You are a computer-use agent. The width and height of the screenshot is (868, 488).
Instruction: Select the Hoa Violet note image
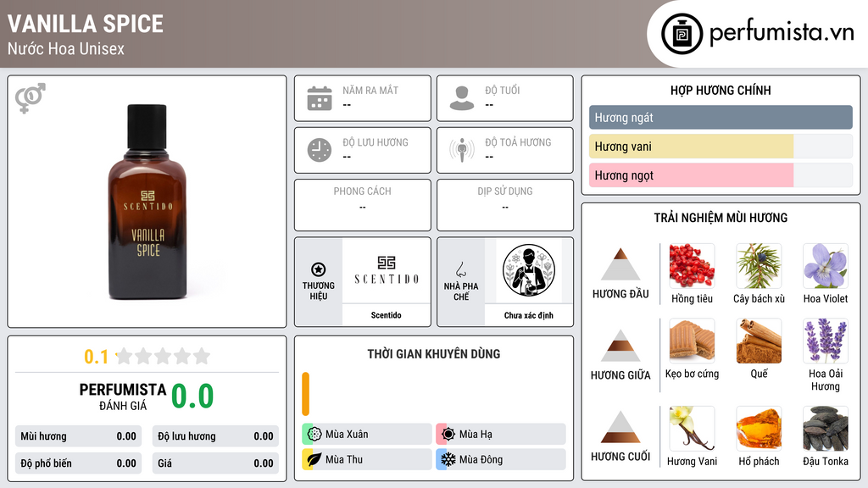[x=826, y=265]
